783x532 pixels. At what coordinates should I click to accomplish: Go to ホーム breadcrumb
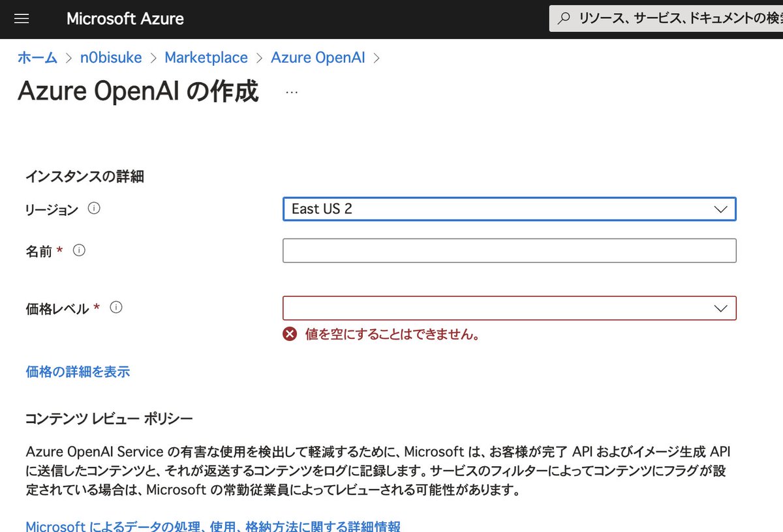click(x=37, y=57)
